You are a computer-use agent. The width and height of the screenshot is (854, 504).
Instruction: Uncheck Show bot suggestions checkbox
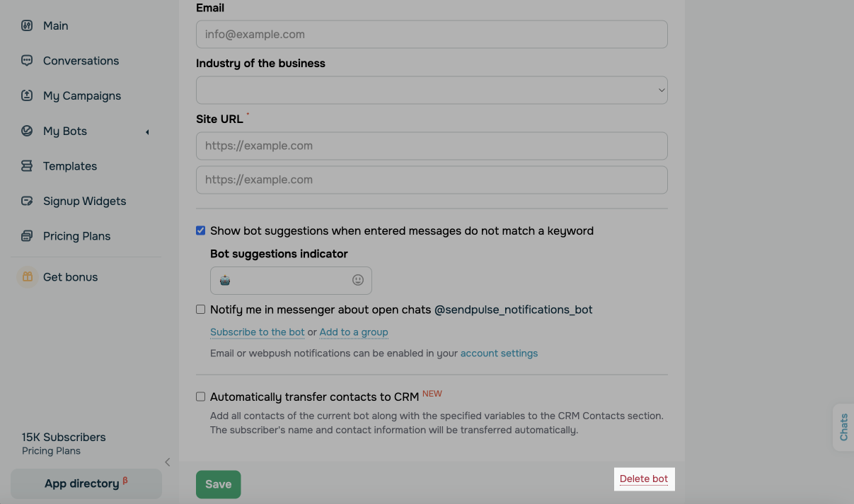[201, 230]
